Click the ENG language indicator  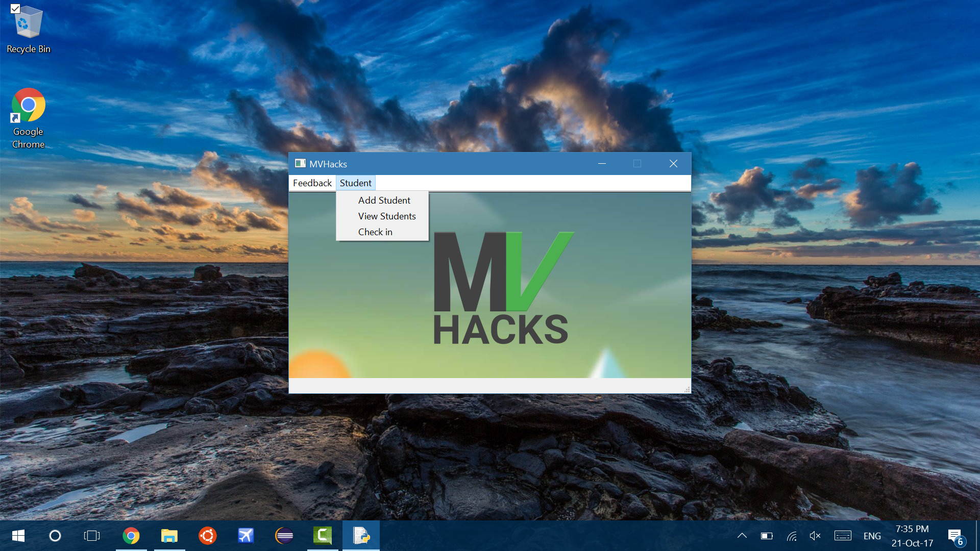point(872,536)
